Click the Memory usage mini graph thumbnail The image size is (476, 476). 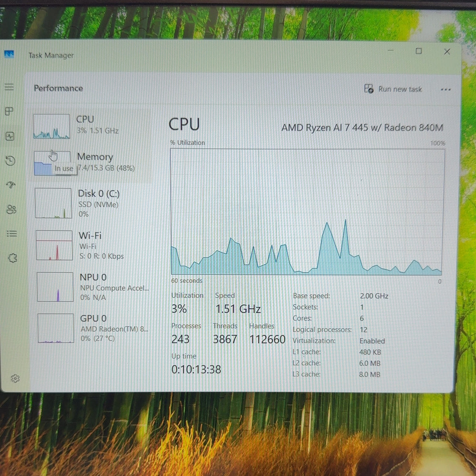click(x=52, y=163)
